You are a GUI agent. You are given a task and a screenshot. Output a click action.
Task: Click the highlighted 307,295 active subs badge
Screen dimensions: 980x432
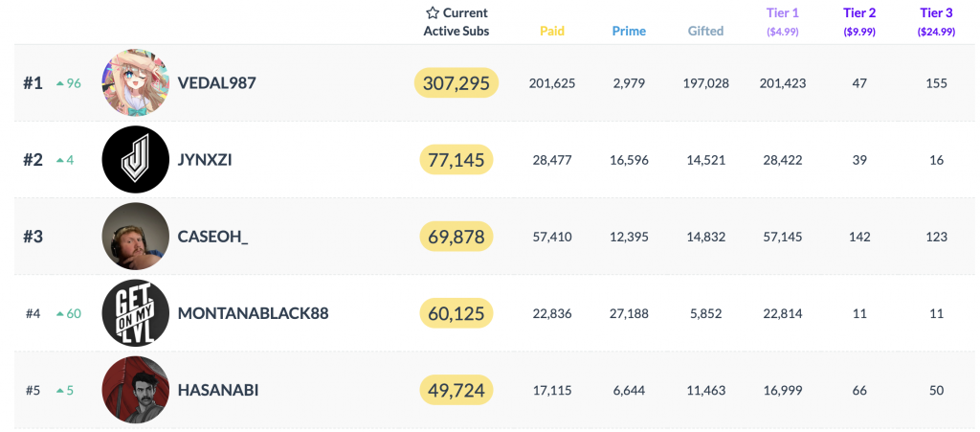(457, 83)
